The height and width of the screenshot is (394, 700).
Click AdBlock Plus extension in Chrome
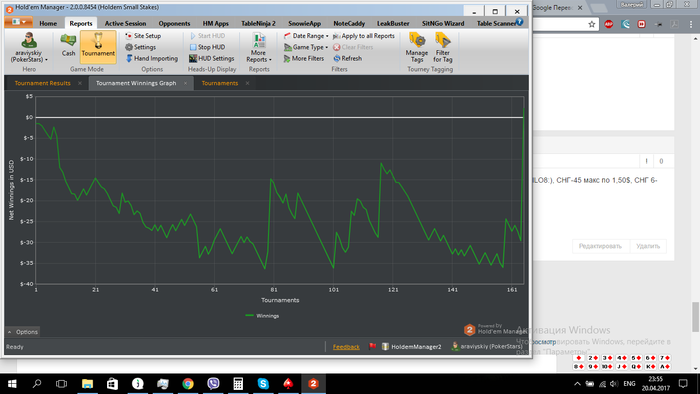pyautogui.click(x=608, y=24)
